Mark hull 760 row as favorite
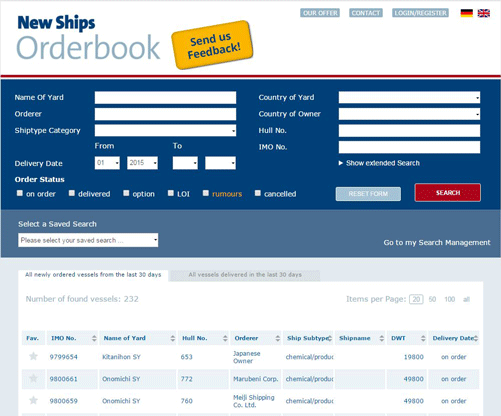 coord(33,400)
